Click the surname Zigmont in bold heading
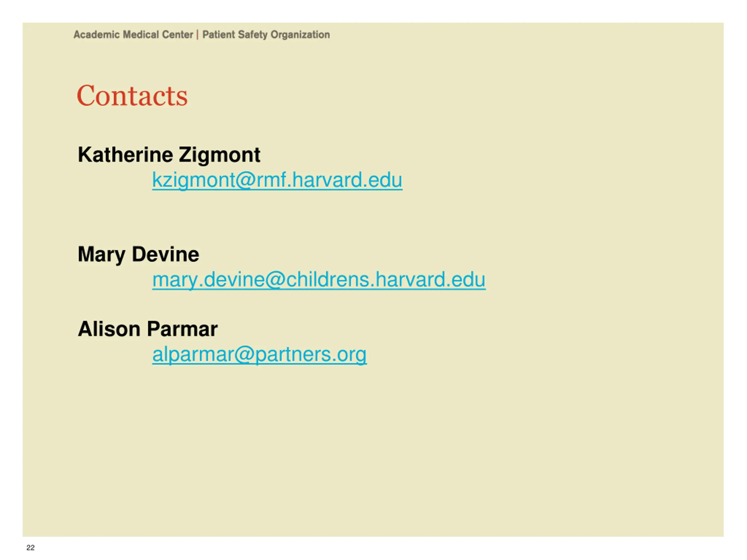747x560 pixels. point(219,155)
